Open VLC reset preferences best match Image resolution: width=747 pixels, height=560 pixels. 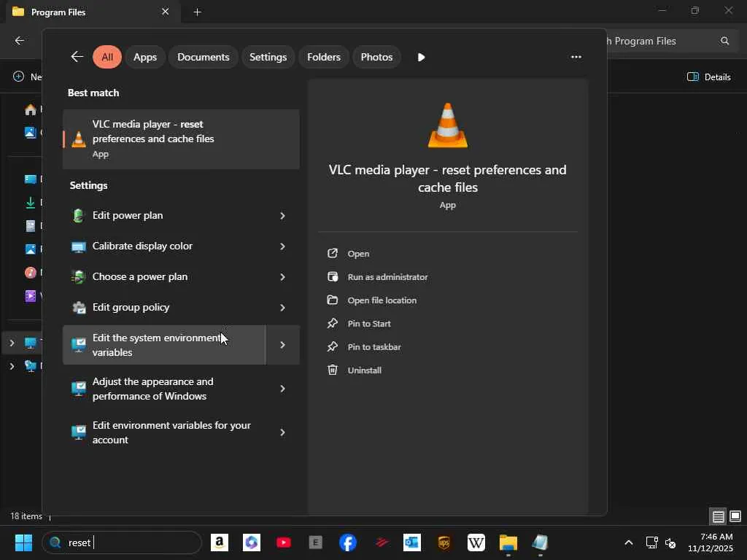pos(181,139)
